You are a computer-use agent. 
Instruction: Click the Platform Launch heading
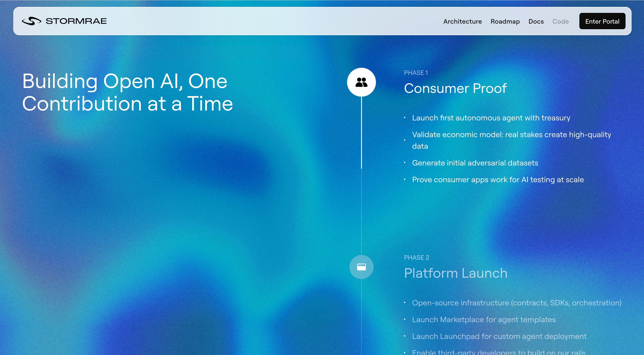456,273
